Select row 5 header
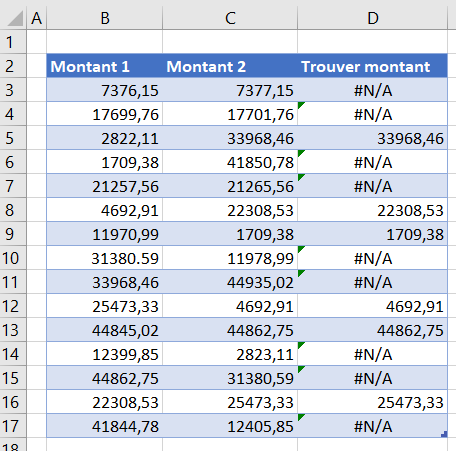This screenshot has width=456, height=451. coord(13,138)
